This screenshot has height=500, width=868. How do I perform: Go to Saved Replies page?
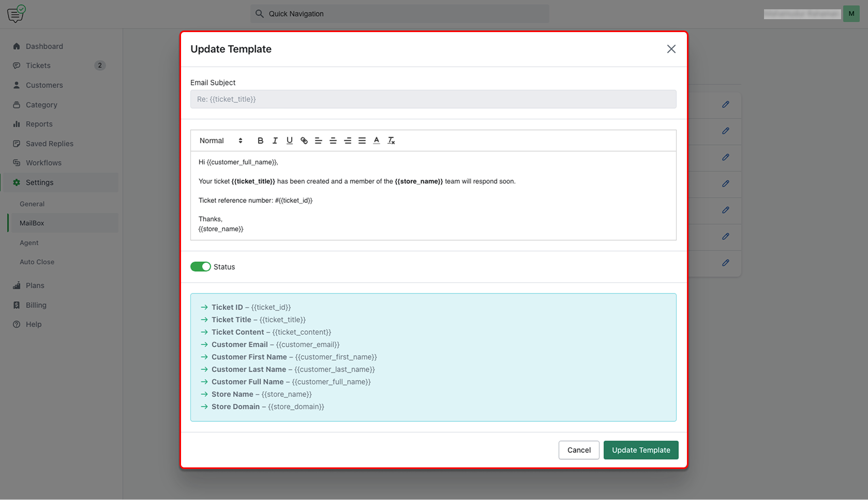click(x=49, y=143)
